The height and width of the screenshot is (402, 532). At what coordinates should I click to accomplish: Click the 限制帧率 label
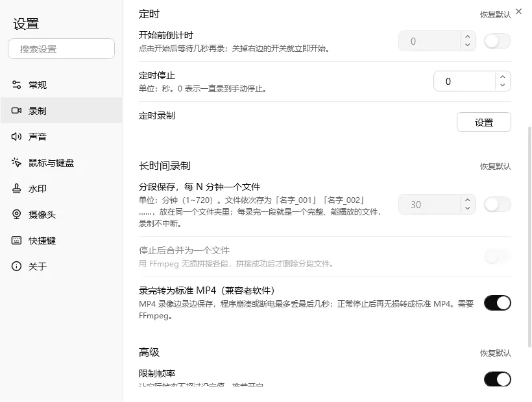click(157, 373)
